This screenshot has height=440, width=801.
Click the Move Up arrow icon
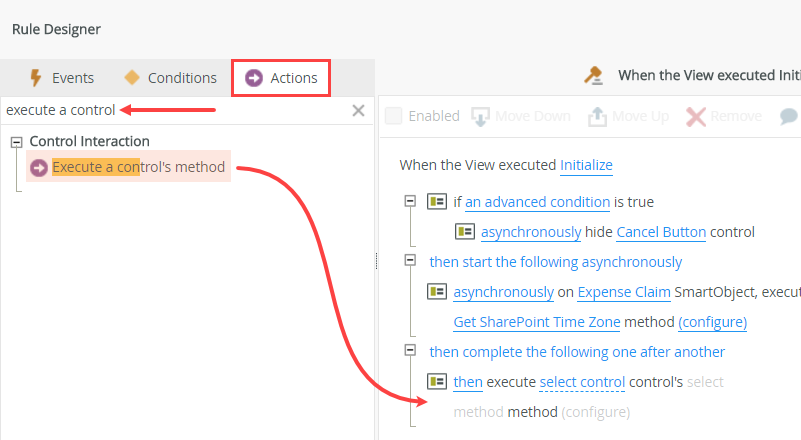(597, 116)
